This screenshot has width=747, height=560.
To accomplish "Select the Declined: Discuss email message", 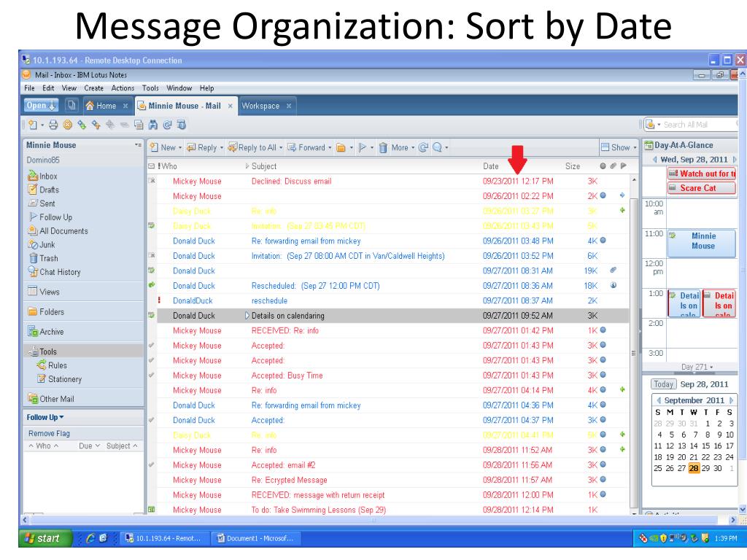I will point(390,181).
